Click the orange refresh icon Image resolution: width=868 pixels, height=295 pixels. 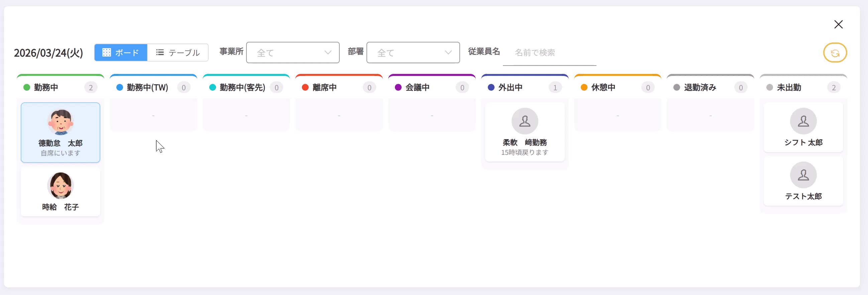coord(835,53)
